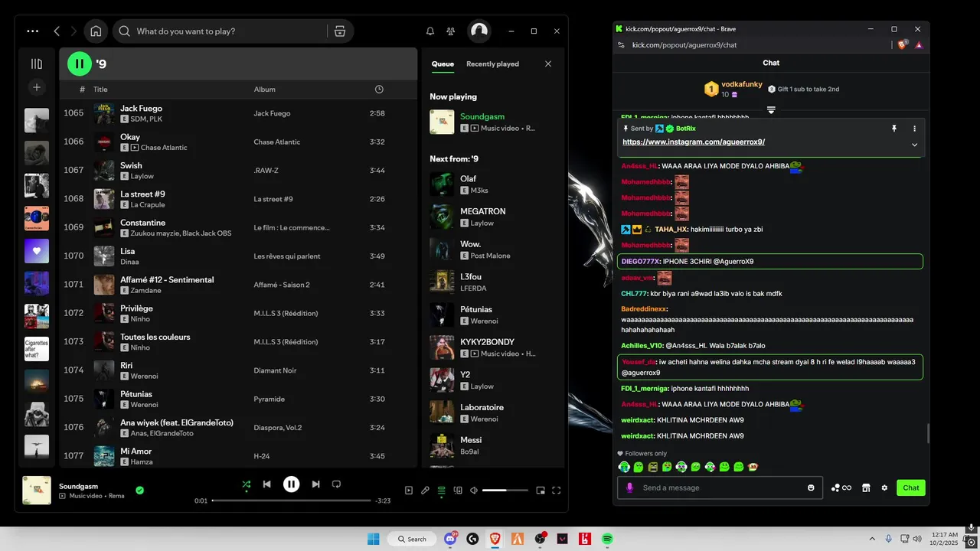Skip to next track
The height and width of the screenshot is (551, 980).
[x=315, y=484]
